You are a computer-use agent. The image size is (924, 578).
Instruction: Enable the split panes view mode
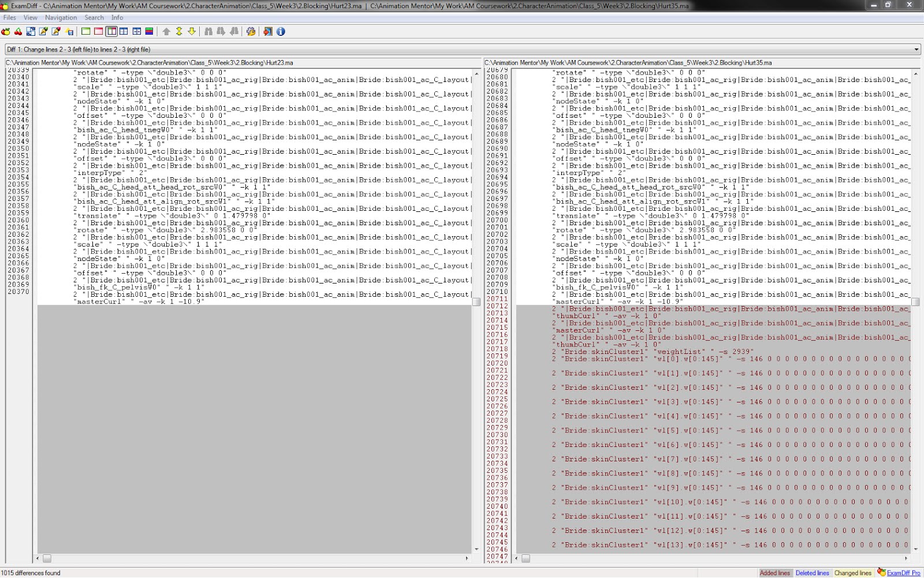(x=111, y=32)
